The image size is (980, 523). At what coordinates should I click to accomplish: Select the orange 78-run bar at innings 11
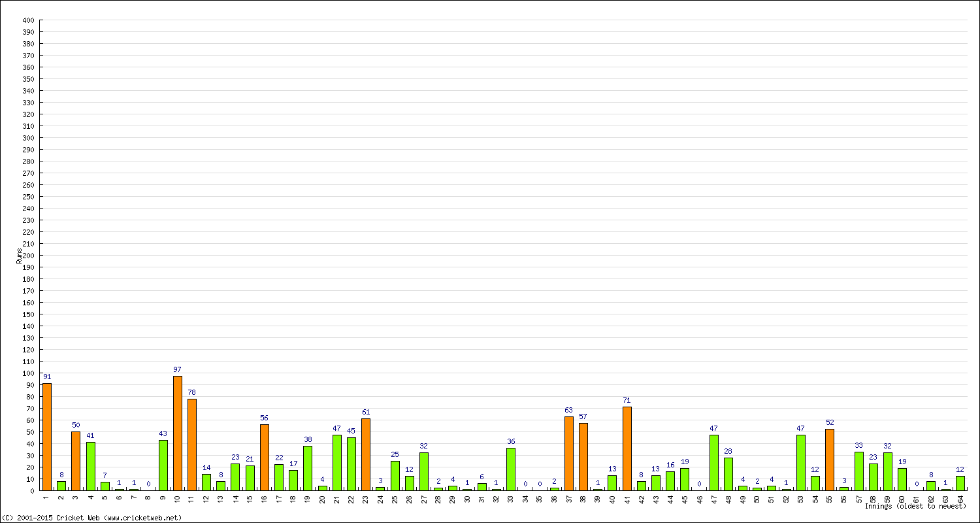click(x=192, y=445)
